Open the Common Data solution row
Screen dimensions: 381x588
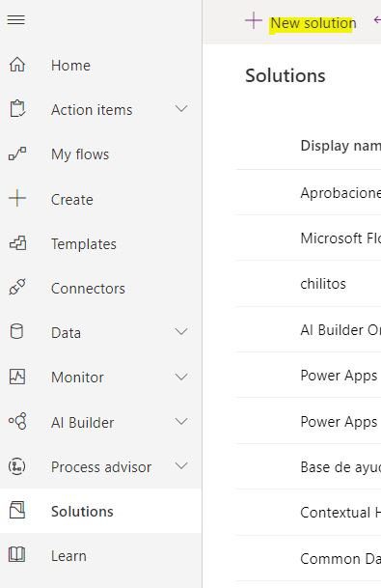(x=340, y=559)
